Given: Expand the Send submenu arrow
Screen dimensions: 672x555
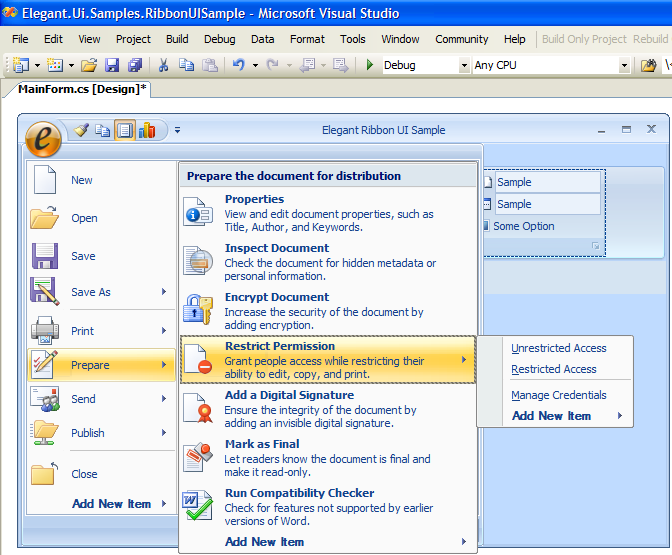Looking at the screenshot, I should pos(164,399).
